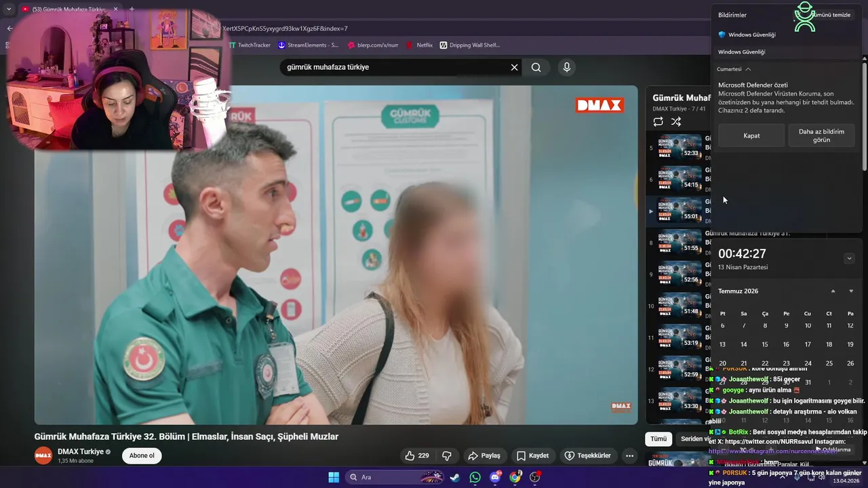Open Netflix bookmark
The height and width of the screenshot is (488, 868).
[419, 45]
